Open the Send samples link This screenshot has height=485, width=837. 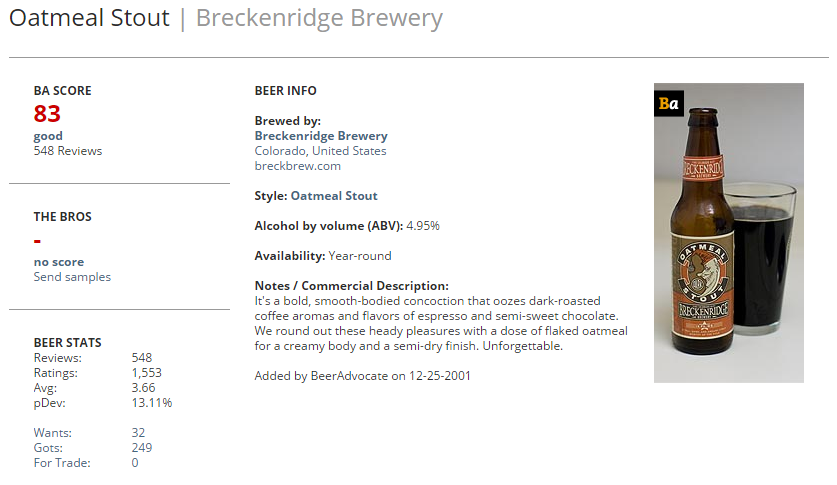pyautogui.click(x=72, y=277)
